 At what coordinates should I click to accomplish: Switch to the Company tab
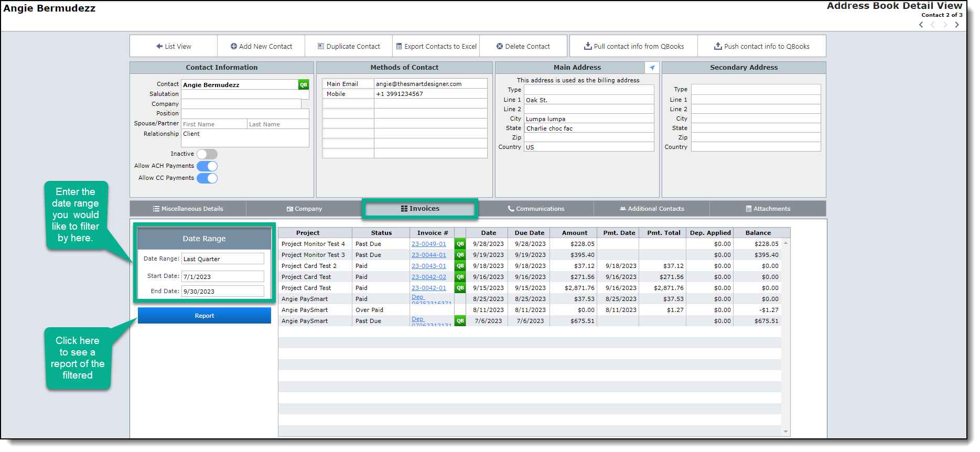point(304,209)
